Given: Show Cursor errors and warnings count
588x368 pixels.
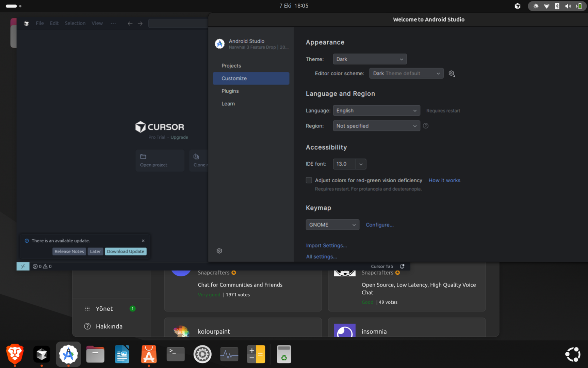Looking at the screenshot, I should 42,266.
